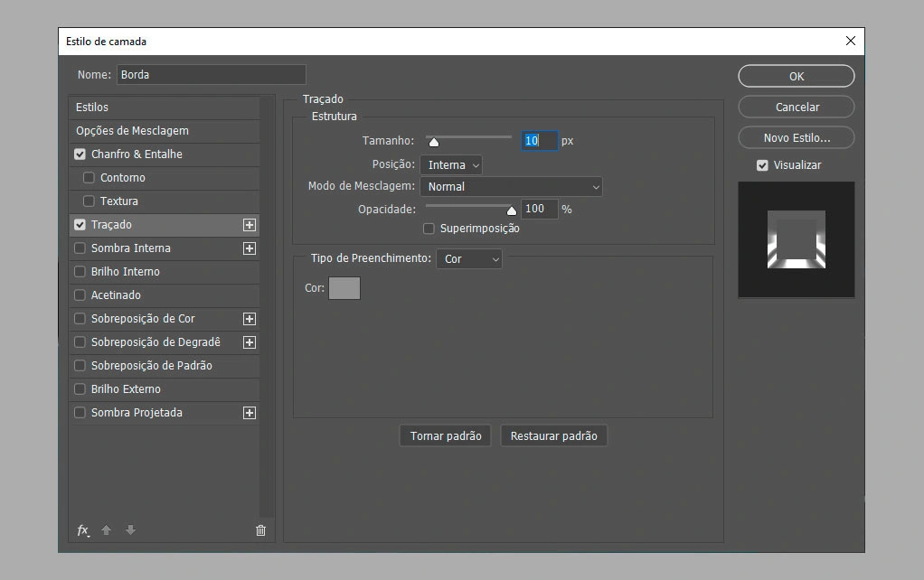Screen dimensions: 924x580
Task: Enable the Sombra Projetada checkbox
Action: click(80, 413)
